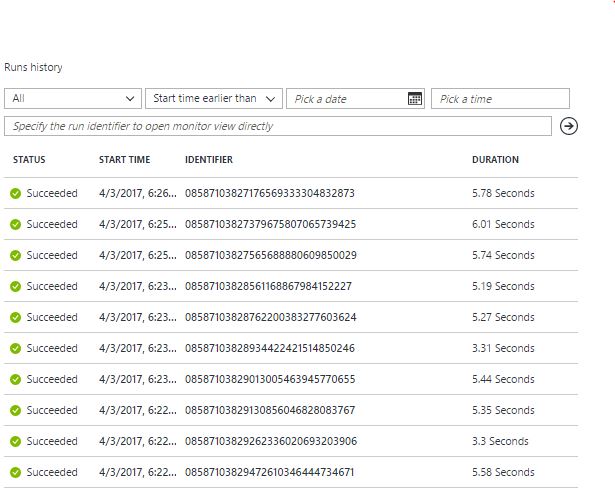Open run 08587103827565688880609850029
Screen dimensions: 615x491
point(271,255)
